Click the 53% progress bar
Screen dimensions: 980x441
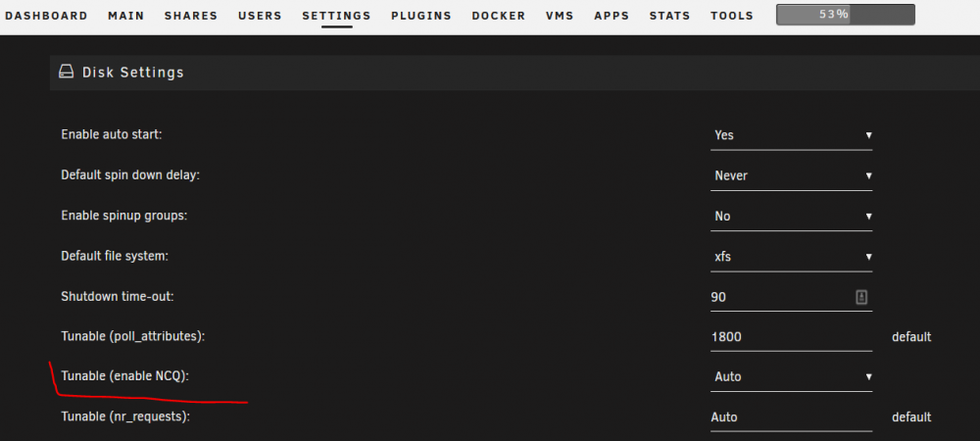846,15
